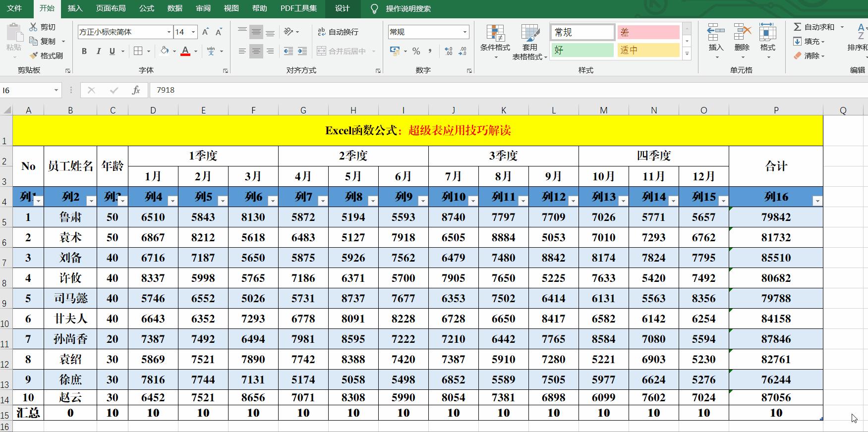Click the Select All corner triangle

[6, 110]
